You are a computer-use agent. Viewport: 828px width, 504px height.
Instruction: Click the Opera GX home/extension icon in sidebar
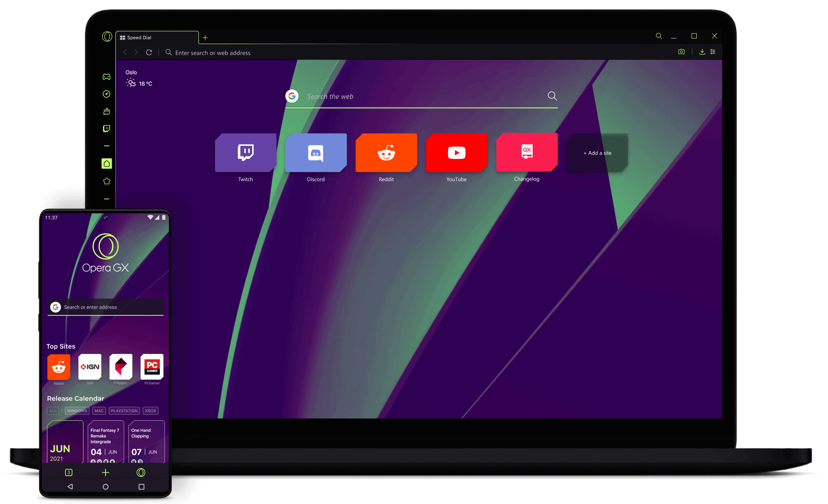click(107, 163)
